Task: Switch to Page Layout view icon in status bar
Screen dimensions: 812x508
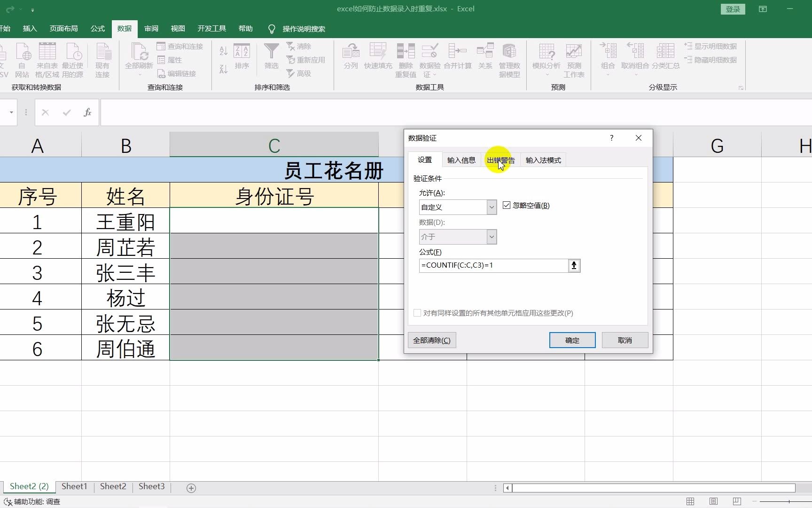Action: click(x=713, y=501)
